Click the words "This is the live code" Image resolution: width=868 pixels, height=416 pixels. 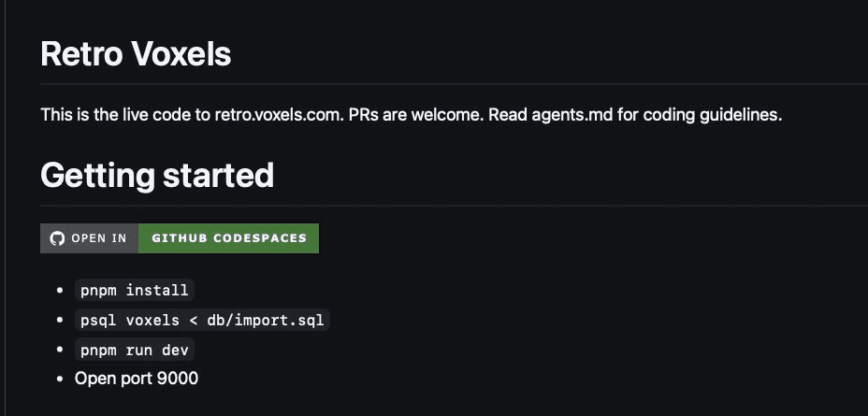pos(111,116)
